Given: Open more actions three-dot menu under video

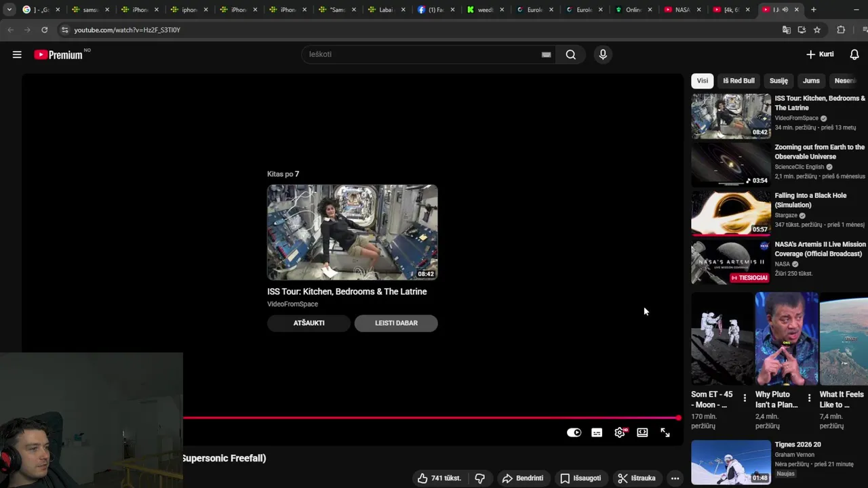Looking at the screenshot, I should click(675, 479).
